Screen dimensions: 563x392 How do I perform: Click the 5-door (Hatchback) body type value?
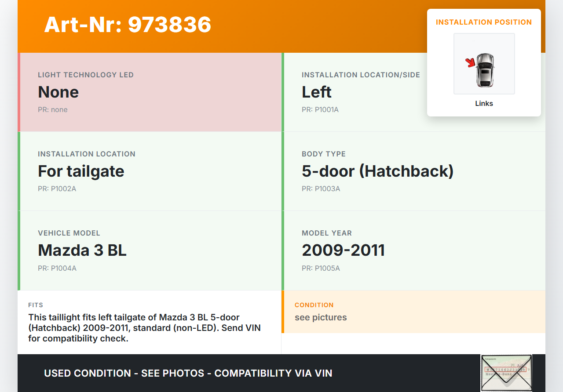[x=377, y=171]
